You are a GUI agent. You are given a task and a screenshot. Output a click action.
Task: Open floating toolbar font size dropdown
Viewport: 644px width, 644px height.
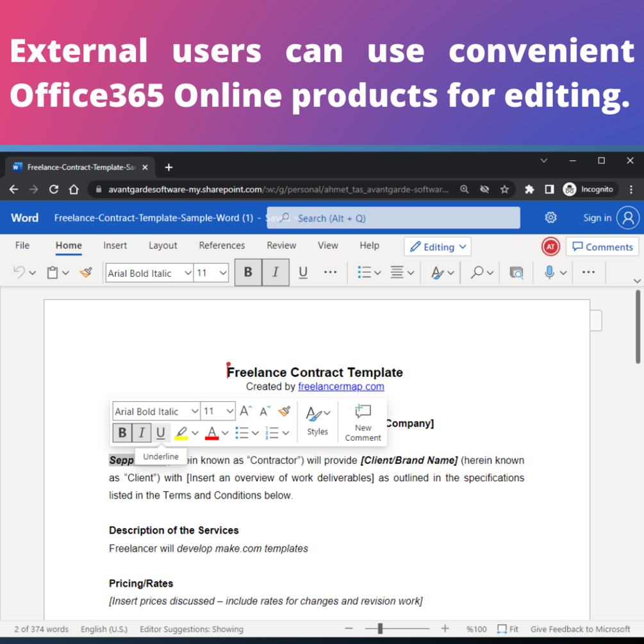pyautogui.click(x=230, y=411)
